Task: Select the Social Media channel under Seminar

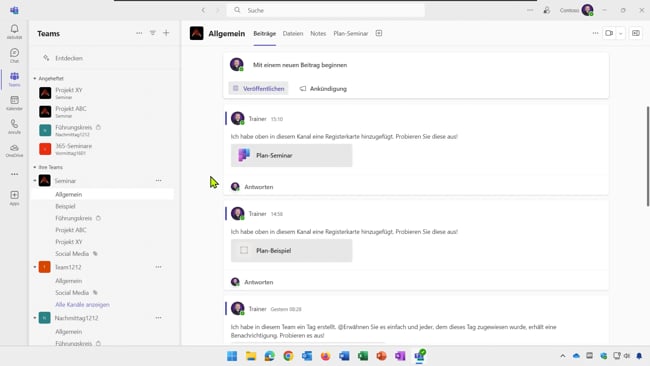Action: tap(72, 254)
